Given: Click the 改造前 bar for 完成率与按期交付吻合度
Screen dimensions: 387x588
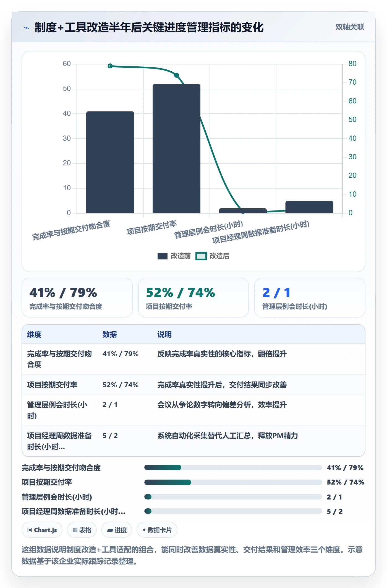Looking at the screenshot, I should 110,162.
